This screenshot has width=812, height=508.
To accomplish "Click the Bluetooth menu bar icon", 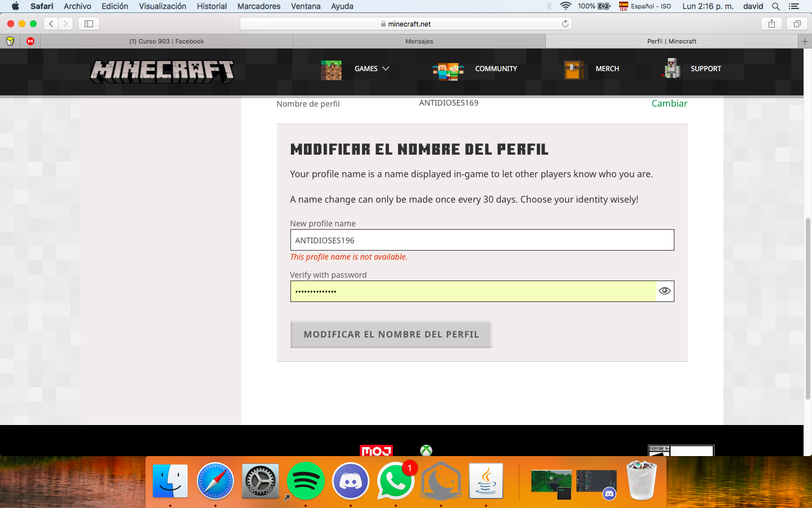I will (549, 6).
